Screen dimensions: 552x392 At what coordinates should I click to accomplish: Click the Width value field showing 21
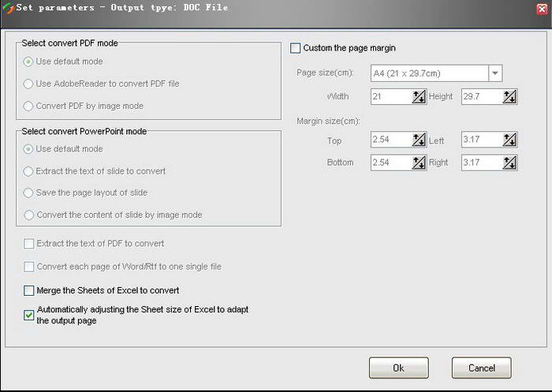tap(391, 96)
